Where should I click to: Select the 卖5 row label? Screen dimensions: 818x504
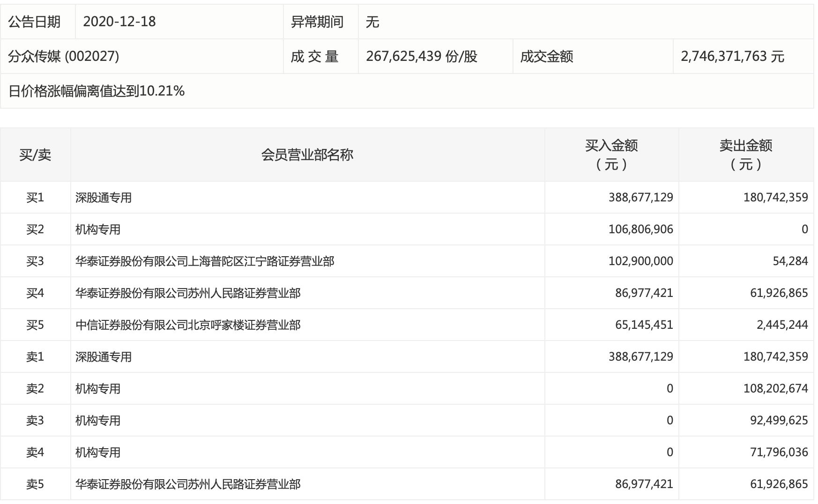pyautogui.click(x=35, y=484)
